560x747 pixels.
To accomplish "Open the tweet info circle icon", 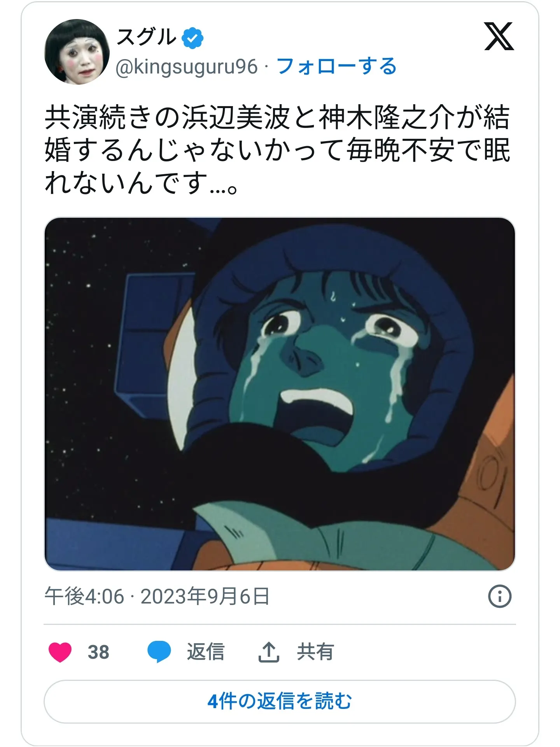I will pos(500,596).
